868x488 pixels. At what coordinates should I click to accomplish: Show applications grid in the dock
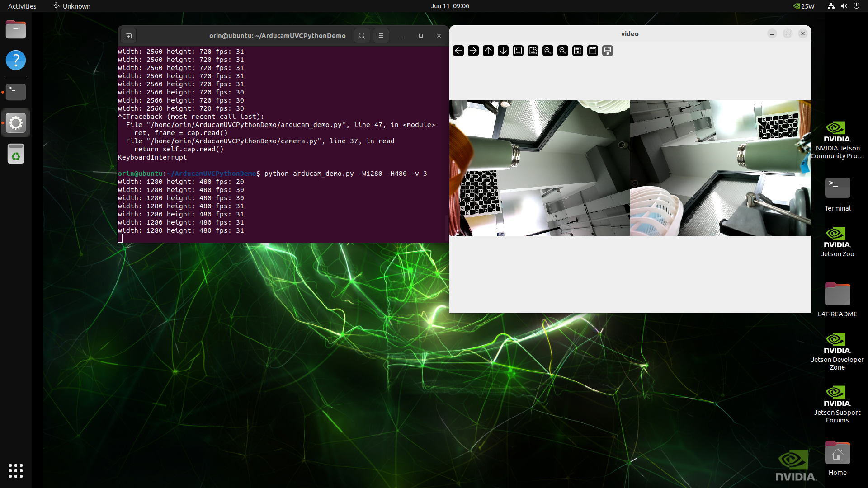point(16,471)
